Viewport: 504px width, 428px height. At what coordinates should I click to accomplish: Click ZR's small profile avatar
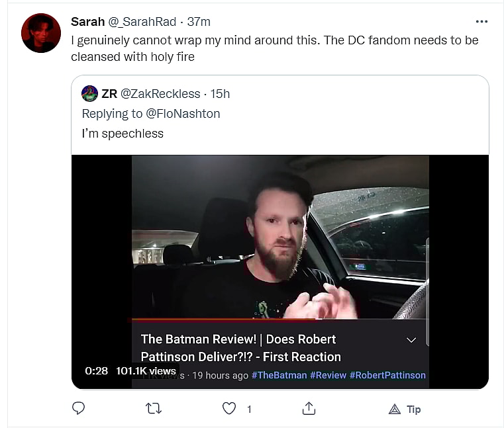(x=89, y=93)
